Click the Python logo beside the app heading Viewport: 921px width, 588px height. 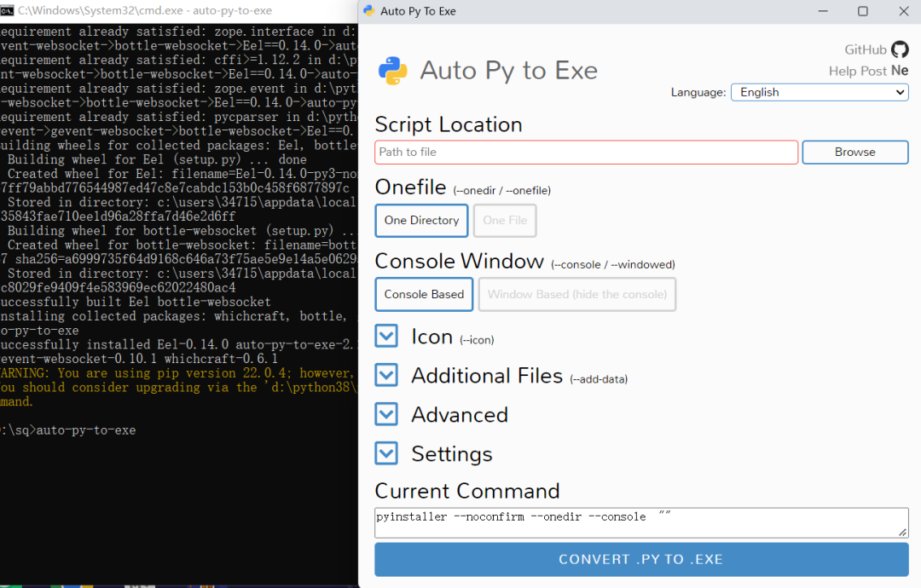392,71
